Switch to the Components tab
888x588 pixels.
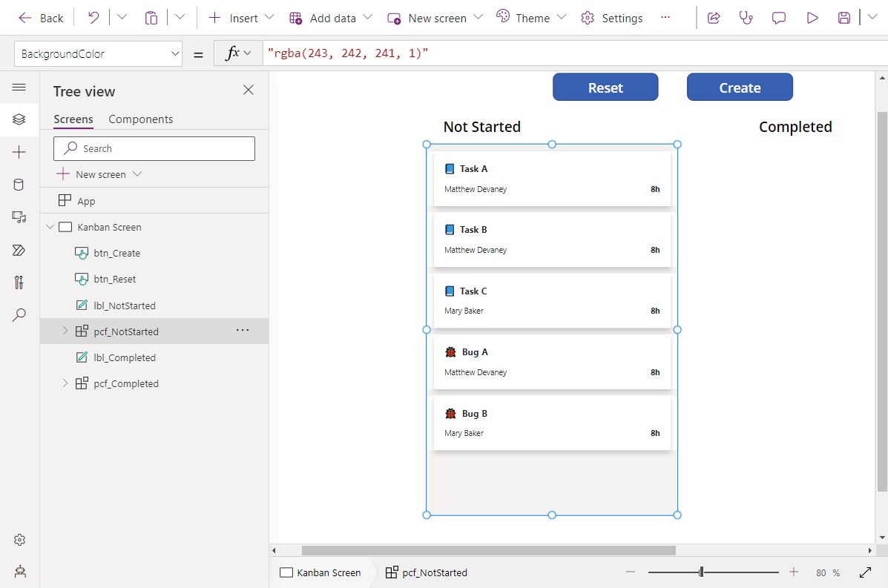(x=141, y=119)
